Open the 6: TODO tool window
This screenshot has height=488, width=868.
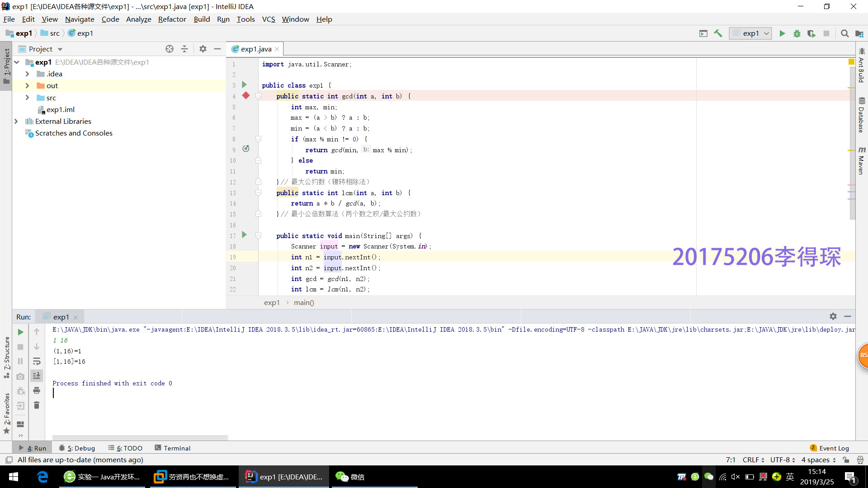(x=125, y=448)
